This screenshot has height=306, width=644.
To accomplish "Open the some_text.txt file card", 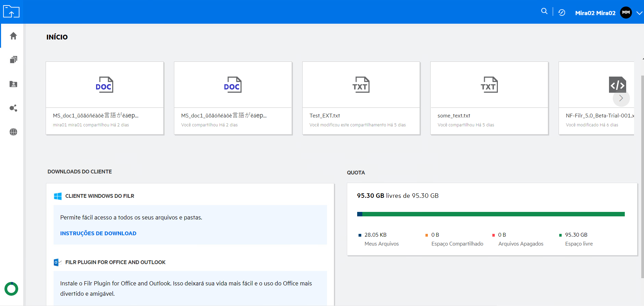I will (x=489, y=98).
